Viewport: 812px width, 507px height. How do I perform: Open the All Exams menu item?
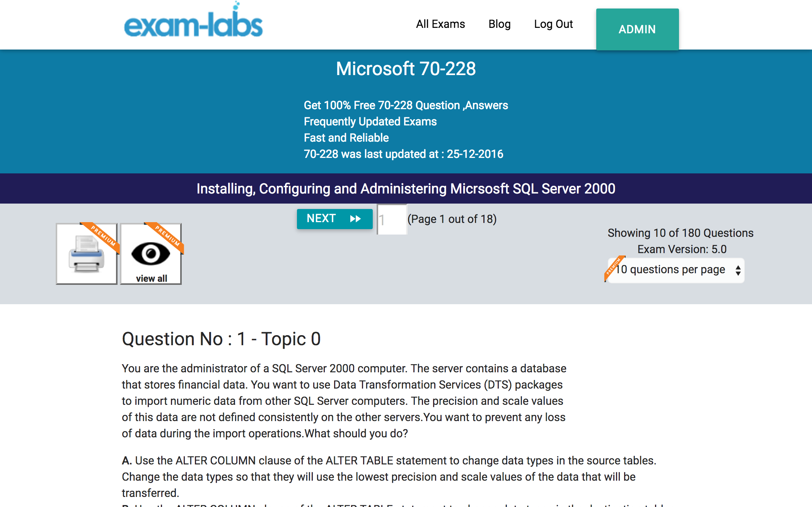(440, 24)
